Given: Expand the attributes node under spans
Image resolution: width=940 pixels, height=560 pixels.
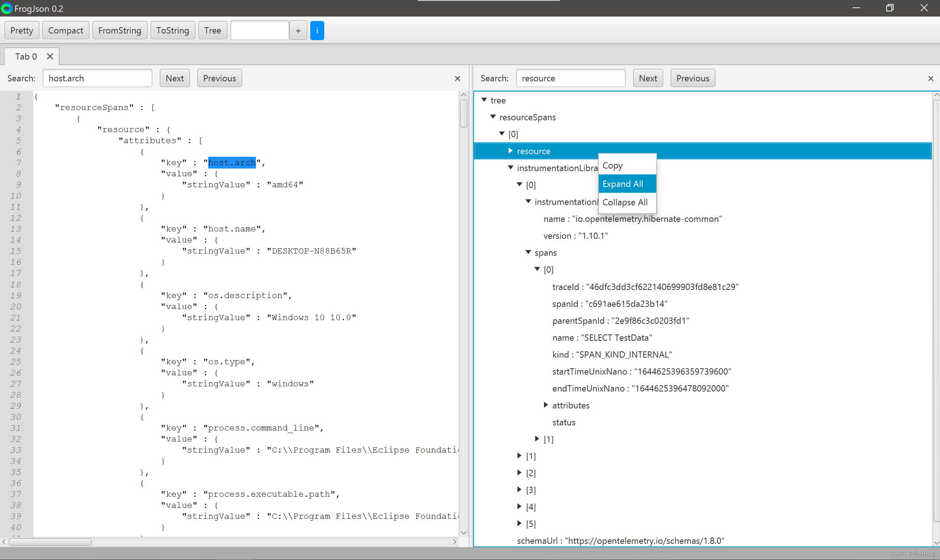Looking at the screenshot, I should click(x=546, y=405).
